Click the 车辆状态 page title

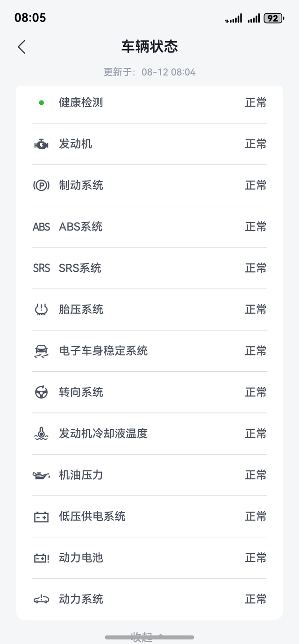coord(149,47)
